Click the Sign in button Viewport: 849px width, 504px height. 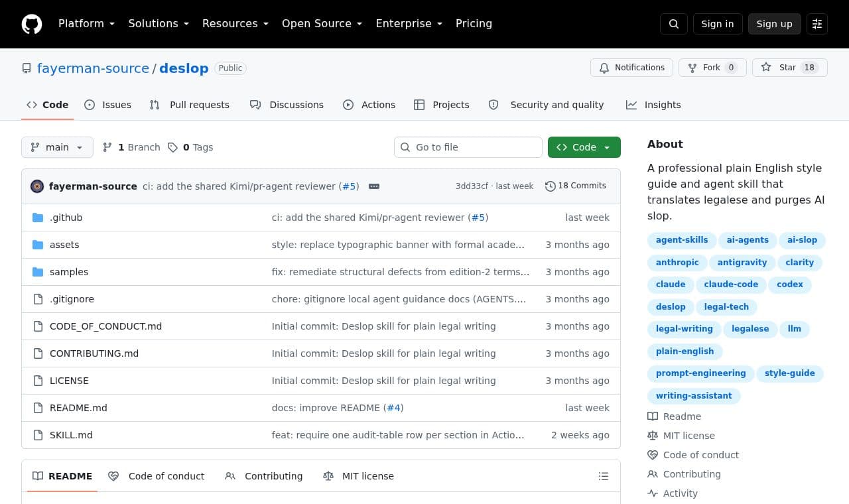(718, 24)
